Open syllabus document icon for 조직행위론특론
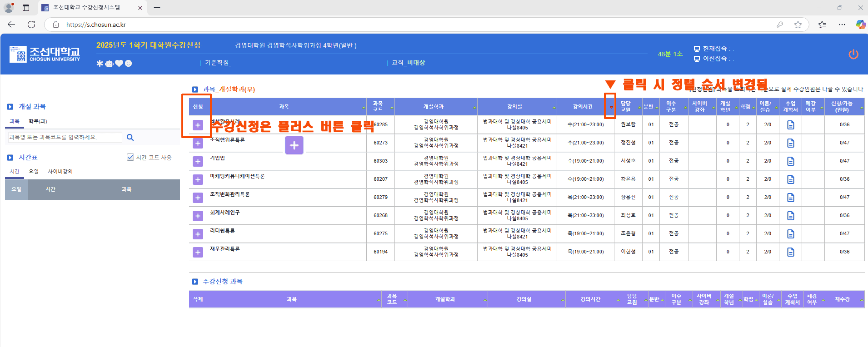 [790, 143]
